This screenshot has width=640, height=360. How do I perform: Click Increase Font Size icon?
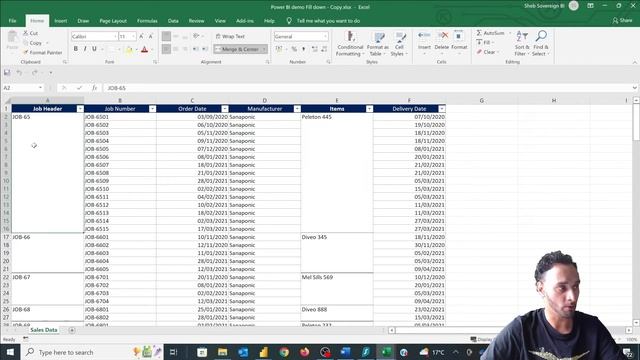coord(141,36)
